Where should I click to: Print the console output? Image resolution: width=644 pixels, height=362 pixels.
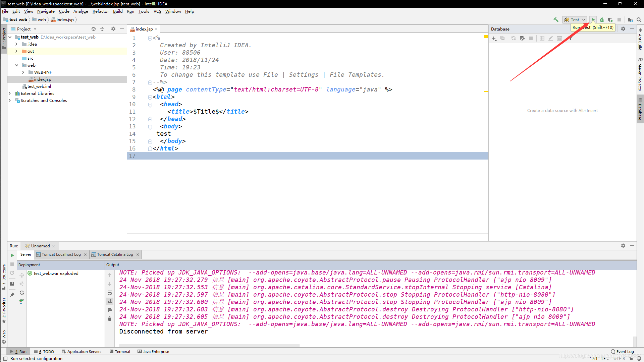(x=110, y=310)
